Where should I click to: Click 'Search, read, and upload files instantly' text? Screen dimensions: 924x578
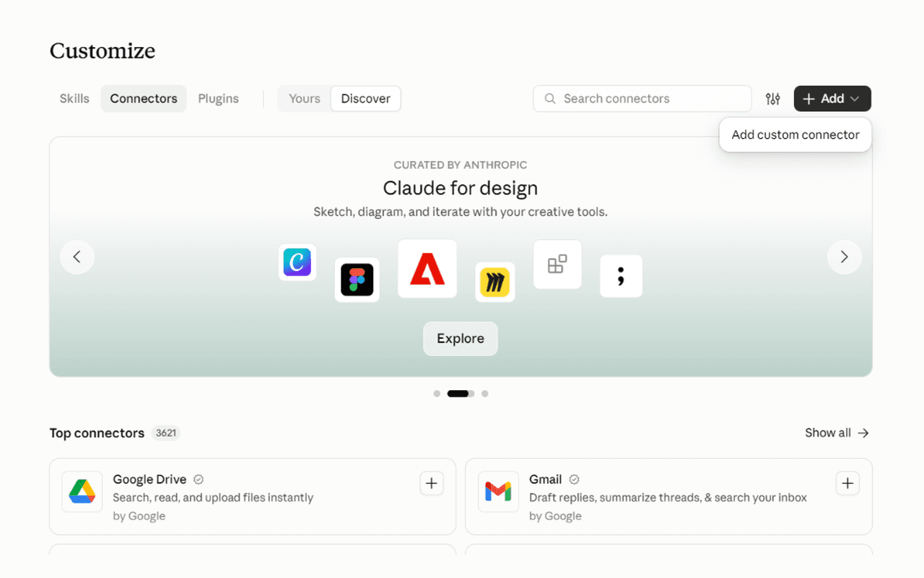pyautogui.click(x=213, y=498)
